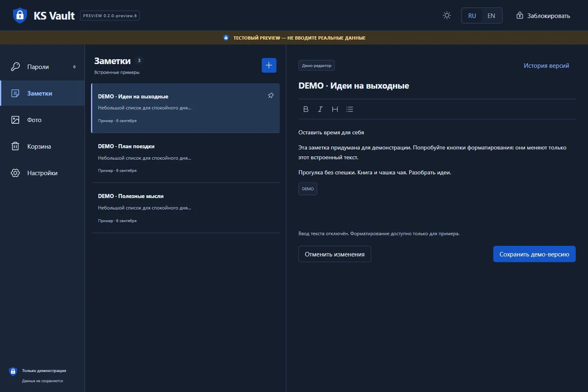Open Настройки in the sidebar
Screen dimensions: 588x392
tap(42, 173)
